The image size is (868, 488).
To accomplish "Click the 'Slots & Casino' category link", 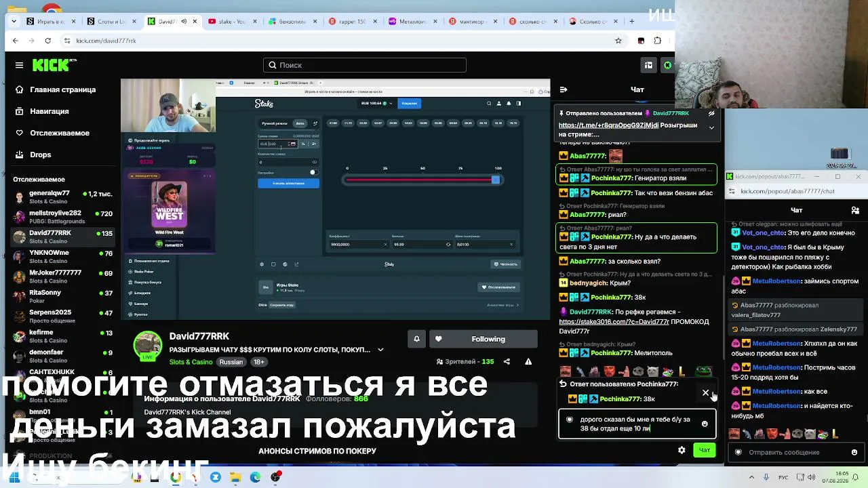I will [191, 362].
